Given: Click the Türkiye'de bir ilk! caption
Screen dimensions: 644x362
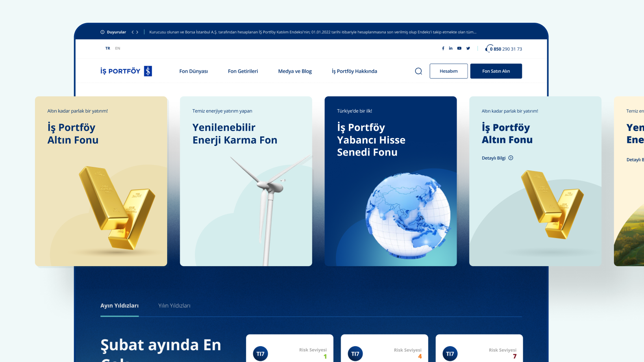Looking at the screenshot, I should [355, 111].
